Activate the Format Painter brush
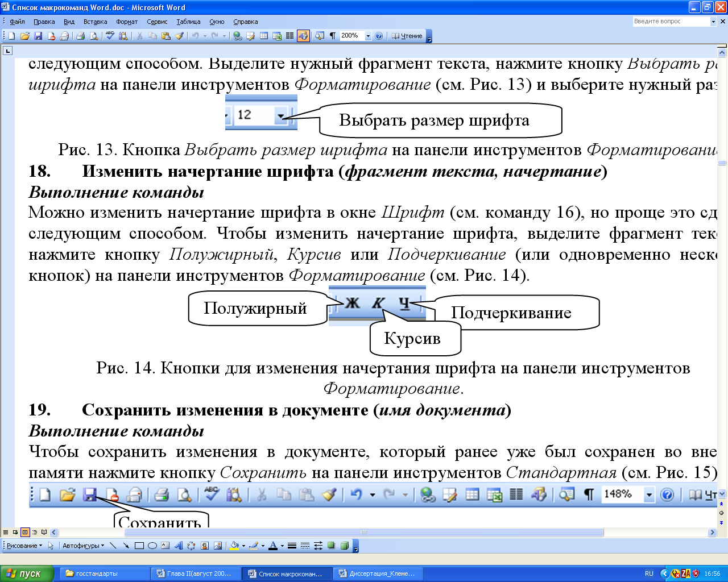 179,36
